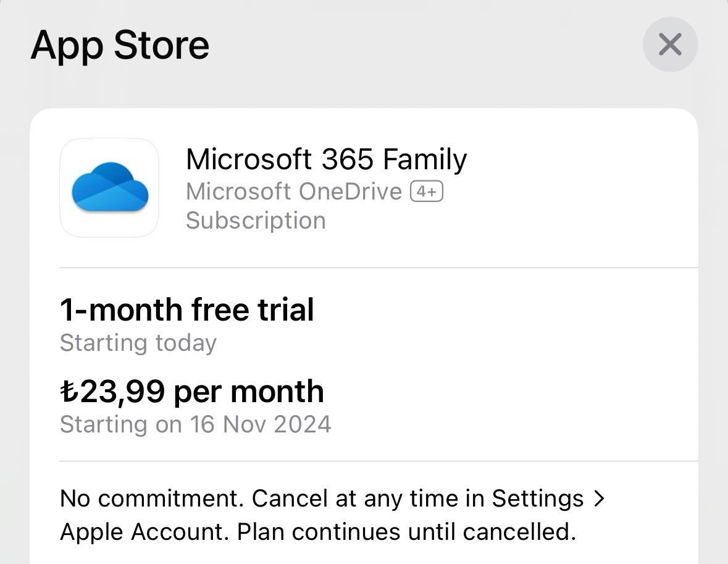Viewport: 728px width, 564px height.
Task: Tap the chevron after Settings
Action: [600, 499]
